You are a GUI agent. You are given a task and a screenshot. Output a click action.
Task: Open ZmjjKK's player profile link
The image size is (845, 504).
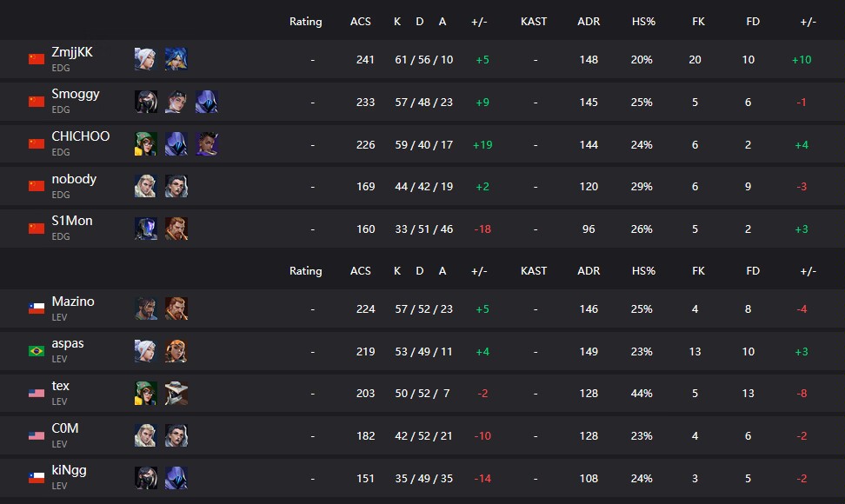coord(71,52)
